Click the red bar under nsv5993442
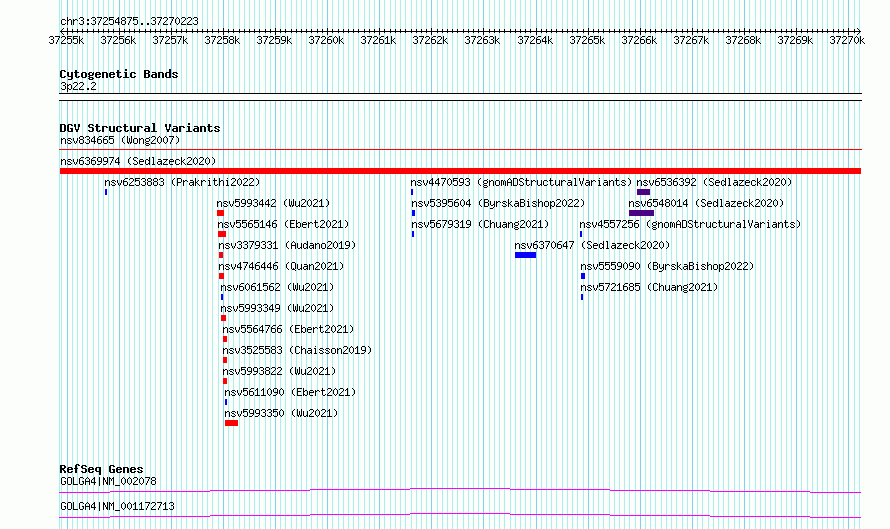Viewport: 890px width, 529px height. pos(221,213)
